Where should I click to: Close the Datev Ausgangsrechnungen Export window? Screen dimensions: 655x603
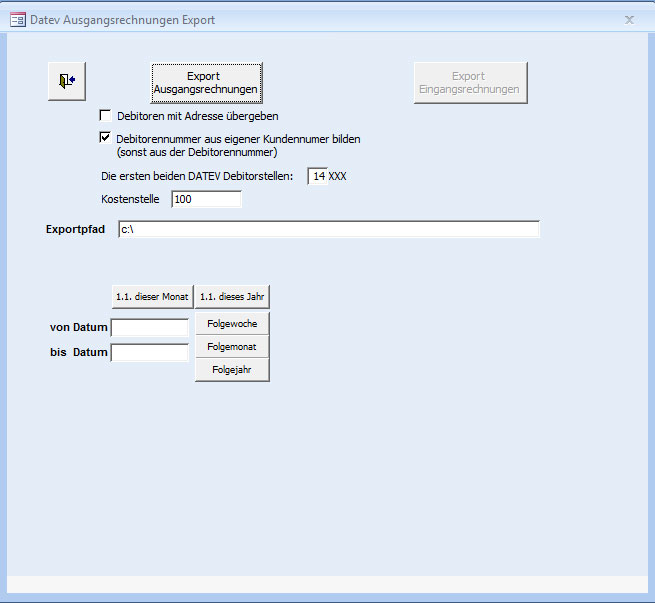629,20
